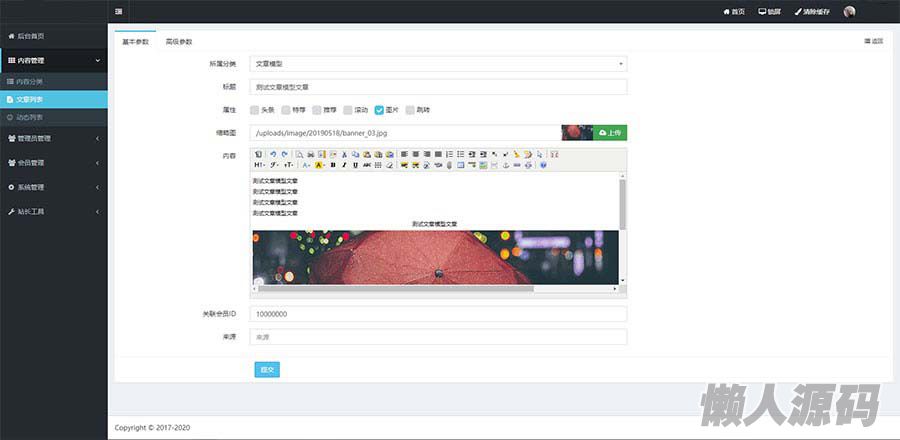Open the 所属分类 category dropdown
Image resolution: width=900 pixels, height=440 pixels.
pos(439,64)
